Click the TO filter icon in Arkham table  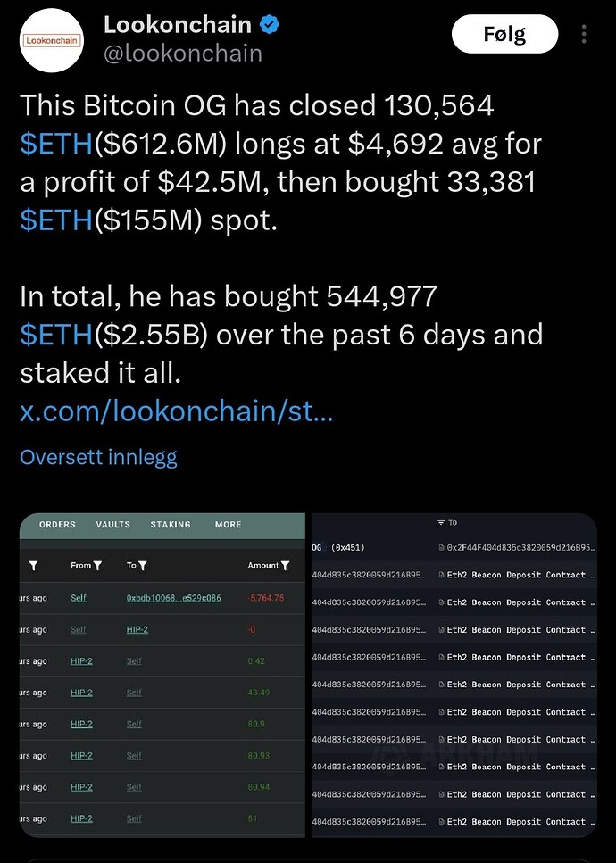(x=441, y=523)
